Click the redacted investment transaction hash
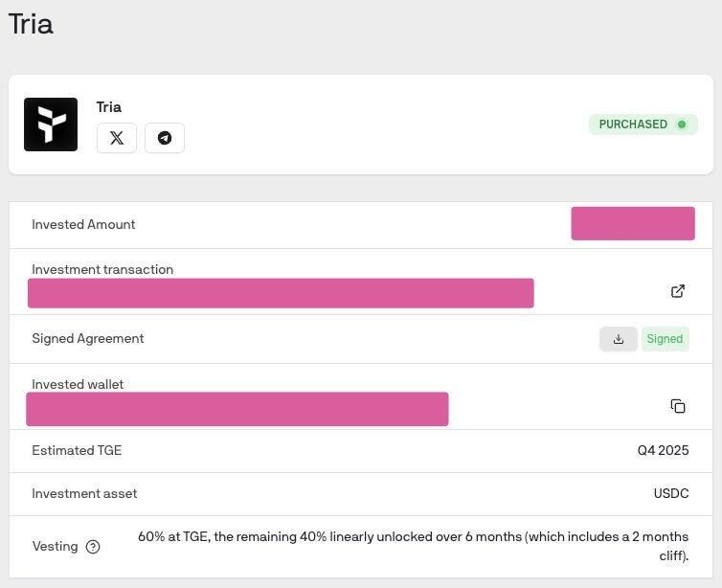722x588 pixels. 281,293
